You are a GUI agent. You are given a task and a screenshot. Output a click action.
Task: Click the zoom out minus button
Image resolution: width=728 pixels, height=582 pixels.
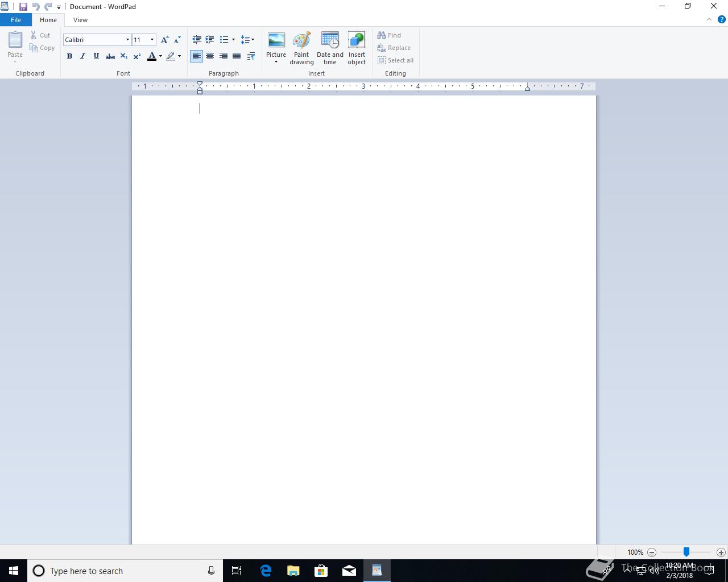[652, 552]
